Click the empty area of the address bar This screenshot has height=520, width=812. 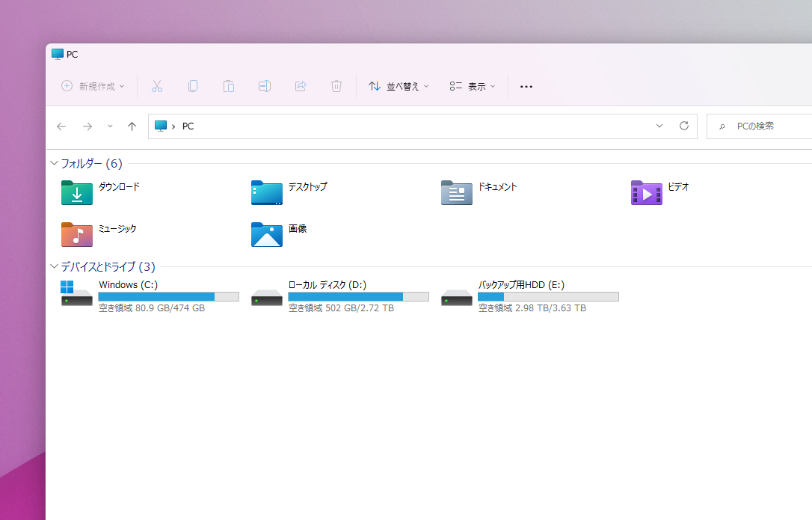[422, 126]
